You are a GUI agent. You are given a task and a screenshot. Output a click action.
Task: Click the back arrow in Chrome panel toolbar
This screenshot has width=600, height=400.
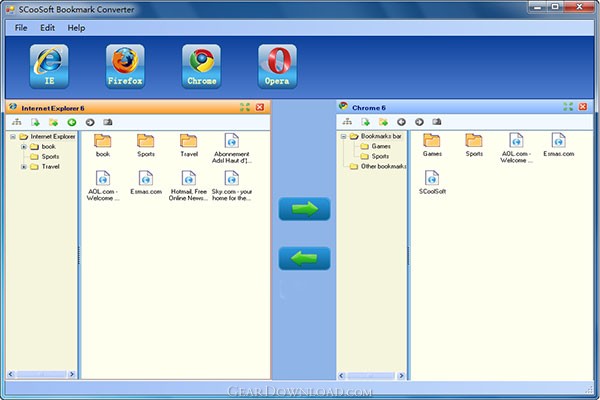tap(401, 122)
